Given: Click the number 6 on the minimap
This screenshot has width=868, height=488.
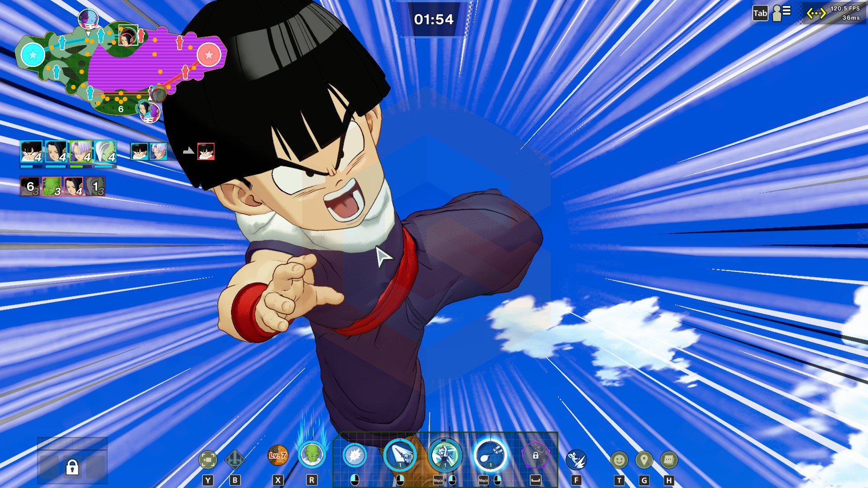Looking at the screenshot, I should pos(121,109).
